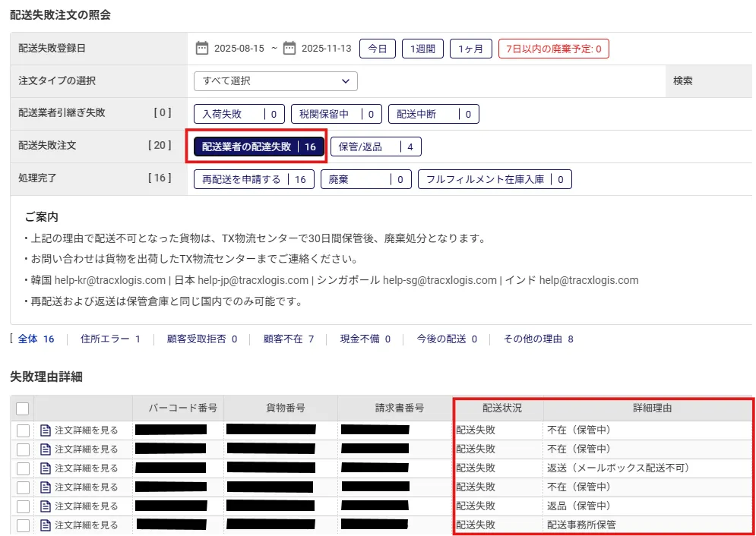Tick checkbox of 返品（保管中）row

pyautogui.click(x=23, y=506)
